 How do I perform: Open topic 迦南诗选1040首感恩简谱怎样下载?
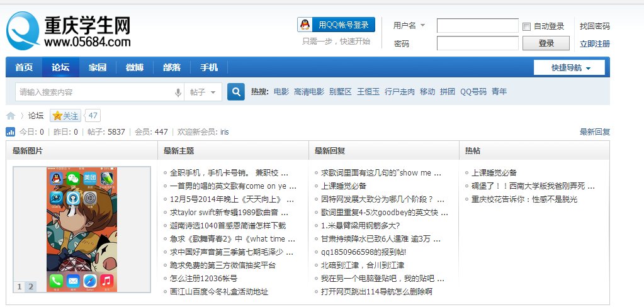(x=227, y=226)
